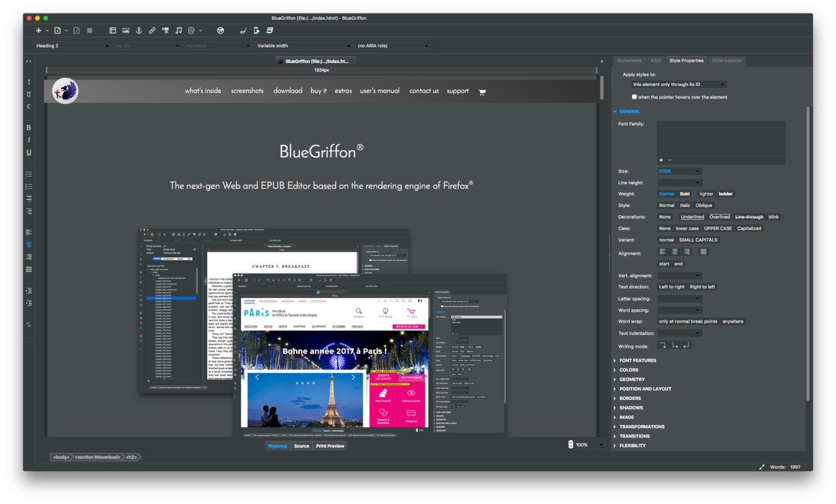836x504 pixels.
Task: Check 'when the pointer hovers over the element'
Action: click(634, 96)
